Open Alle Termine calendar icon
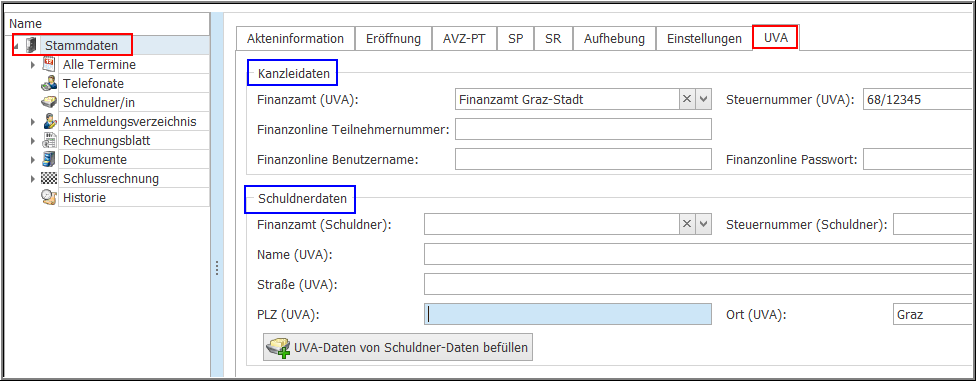This screenshot has height=381, width=976. [49, 64]
